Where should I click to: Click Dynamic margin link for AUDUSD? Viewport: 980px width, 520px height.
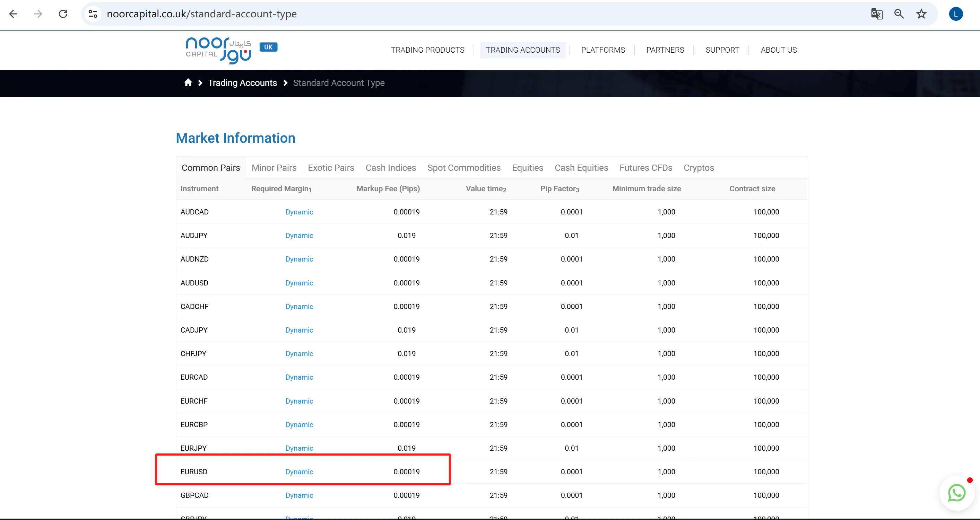(x=299, y=283)
